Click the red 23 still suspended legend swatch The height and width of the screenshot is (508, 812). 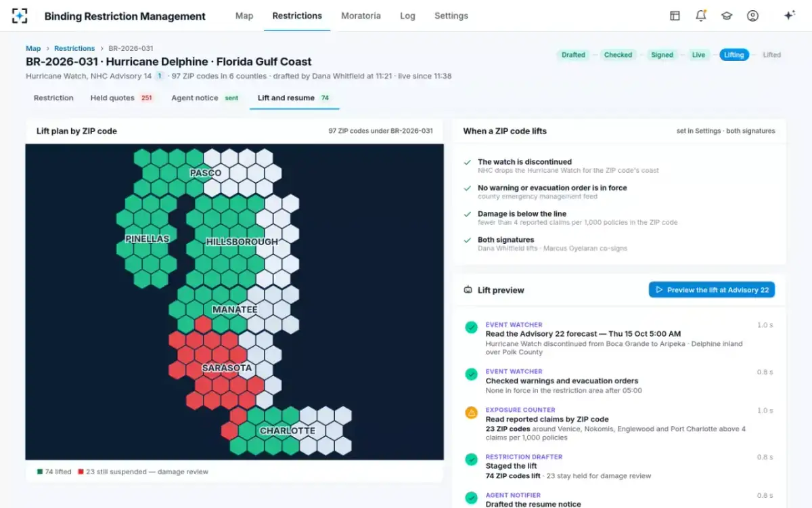point(81,472)
